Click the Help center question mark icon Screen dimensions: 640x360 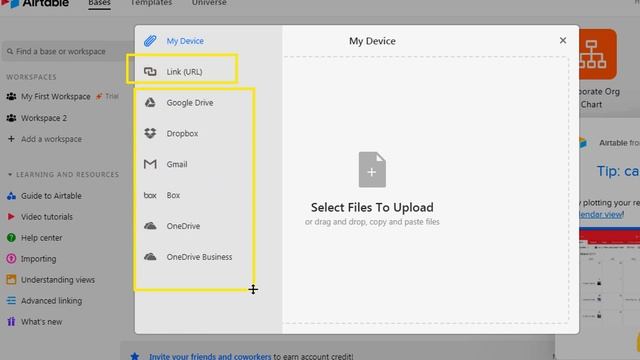pos(11,238)
